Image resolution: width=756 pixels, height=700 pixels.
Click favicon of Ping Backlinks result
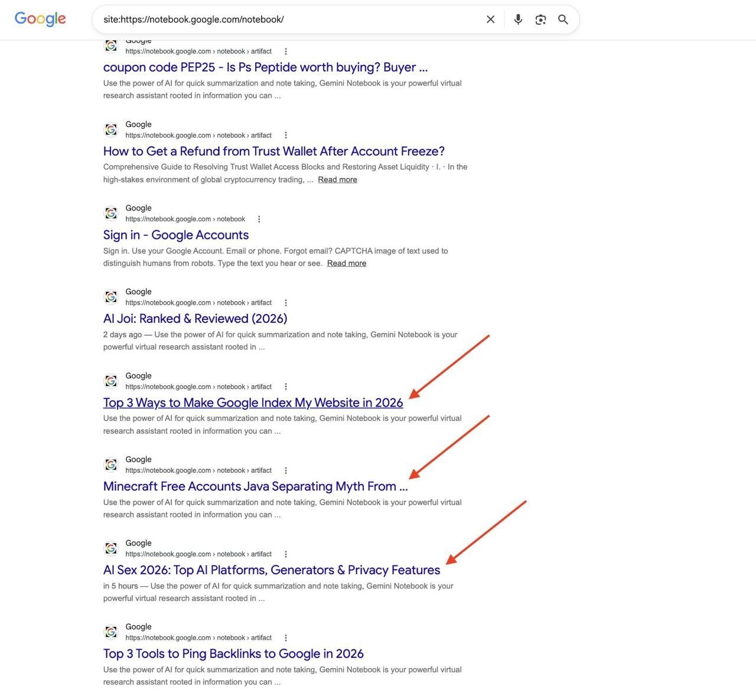[111, 632]
